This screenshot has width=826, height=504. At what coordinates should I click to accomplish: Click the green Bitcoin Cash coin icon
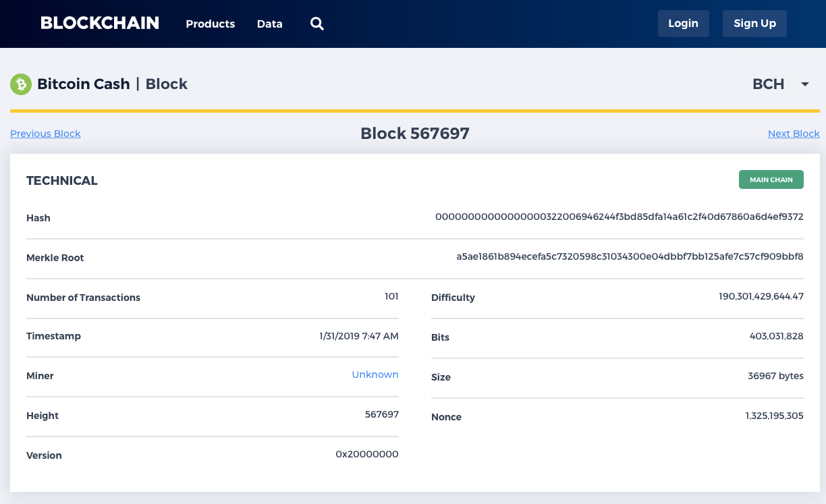pos(20,84)
